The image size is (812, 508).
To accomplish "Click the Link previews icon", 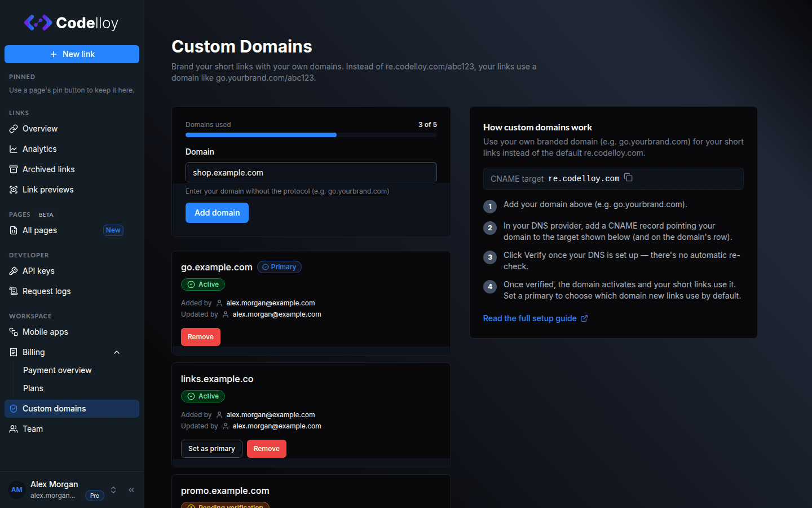I will (x=14, y=190).
